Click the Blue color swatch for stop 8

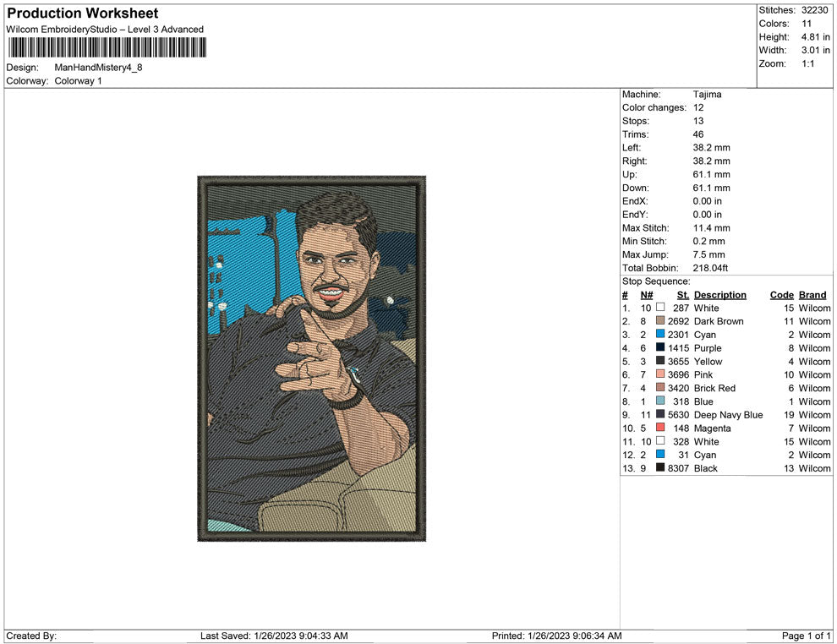coord(660,401)
